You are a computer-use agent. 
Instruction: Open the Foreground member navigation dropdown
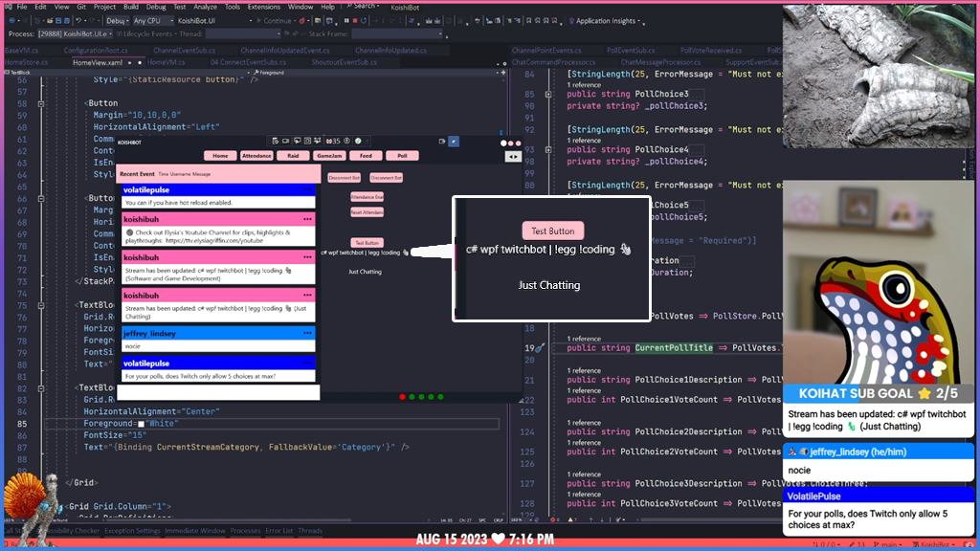[378, 73]
